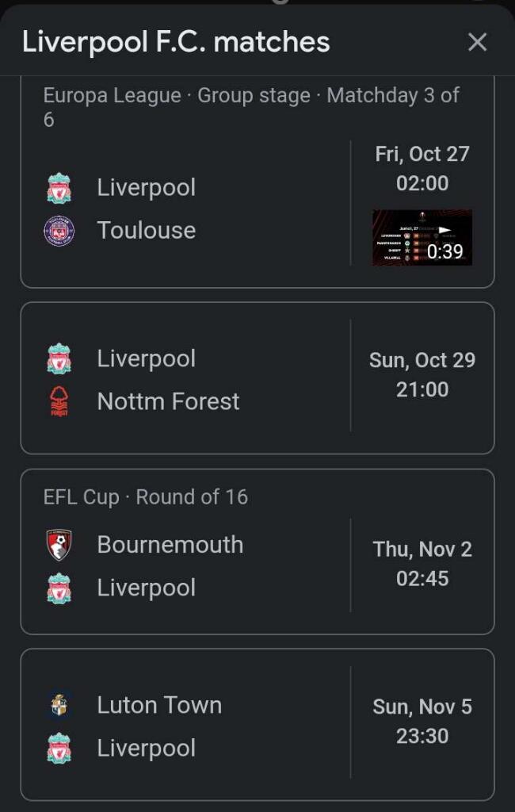Click the Fri, Oct 27 match date
Viewport: 515px width, 812px height.
click(422, 154)
